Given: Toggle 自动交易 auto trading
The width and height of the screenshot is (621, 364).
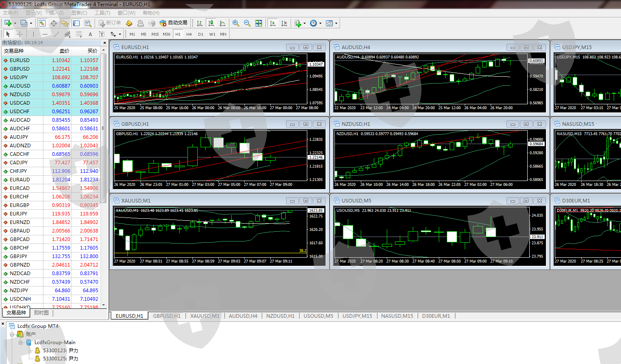Looking at the screenshot, I should [x=174, y=23].
